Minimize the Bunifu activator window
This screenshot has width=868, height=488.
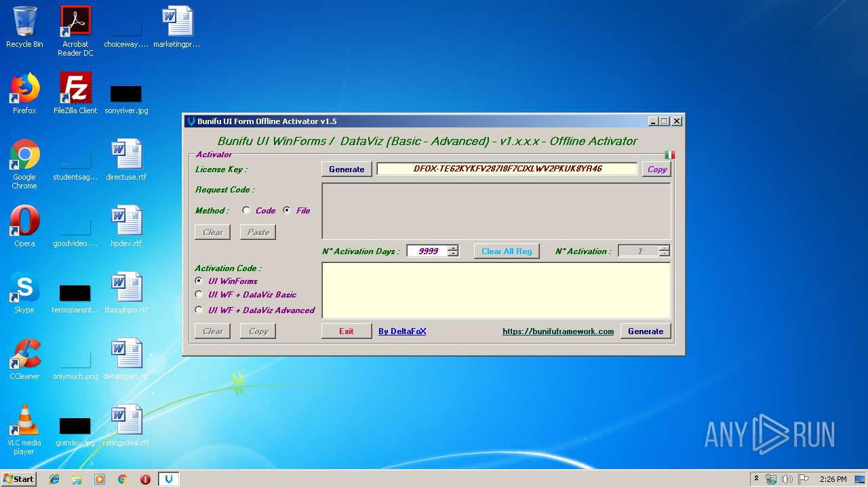(x=653, y=121)
